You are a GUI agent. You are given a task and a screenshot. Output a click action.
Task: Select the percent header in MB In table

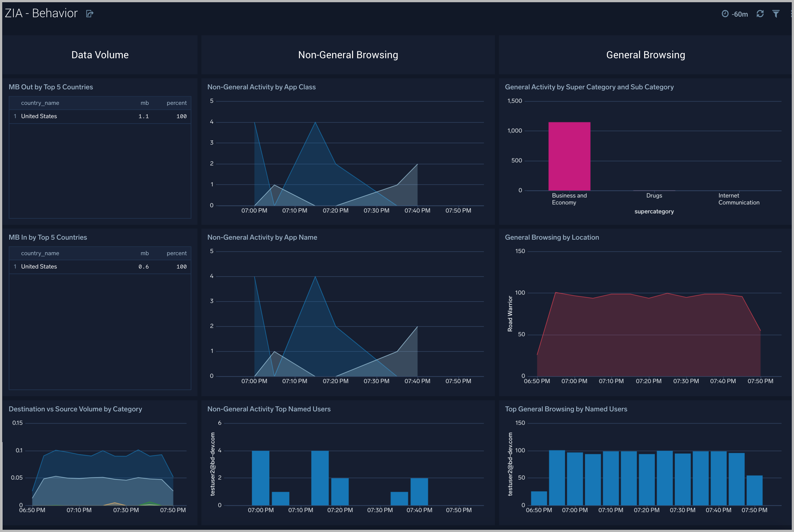pyautogui.click(x=177, y=253)
